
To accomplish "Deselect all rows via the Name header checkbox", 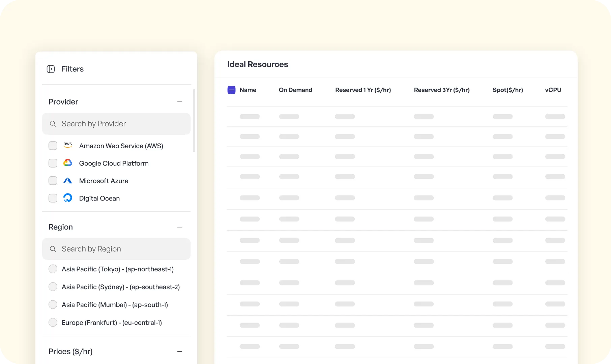I will (x=231, y=90).
